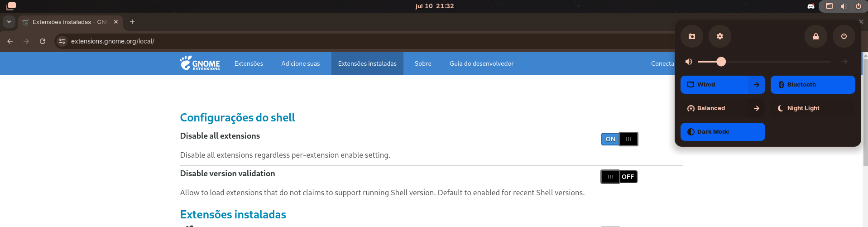Click the screenshot icon in quick settings
The height and width of the screenshot is (227, 868).
(692, 36)
